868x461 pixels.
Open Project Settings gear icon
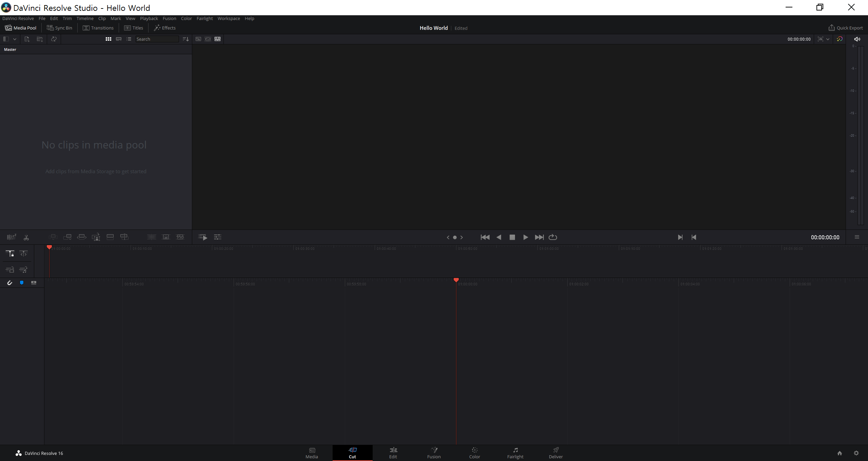[856, 453]
